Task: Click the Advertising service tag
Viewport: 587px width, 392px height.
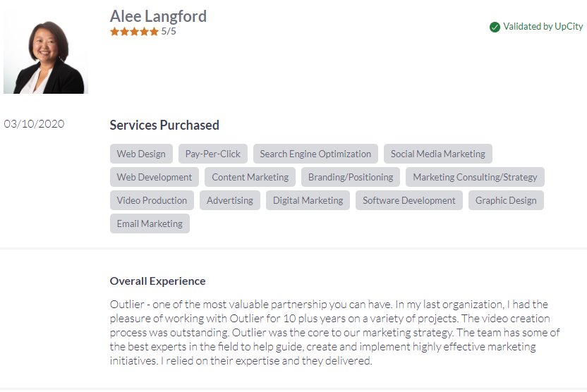Action: point(230,200)
